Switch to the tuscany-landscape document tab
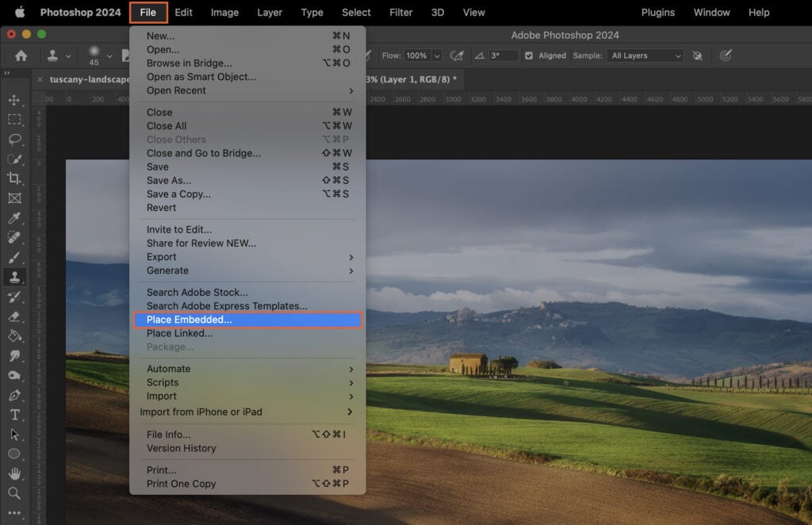The height and width of the screenshot is (525, 812). click(x=87, y=79)
